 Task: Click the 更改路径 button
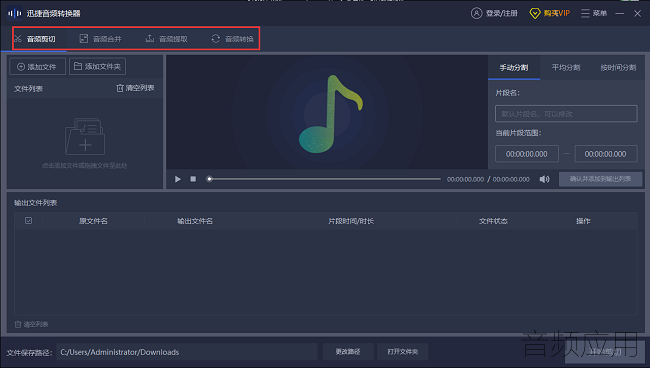348,352
